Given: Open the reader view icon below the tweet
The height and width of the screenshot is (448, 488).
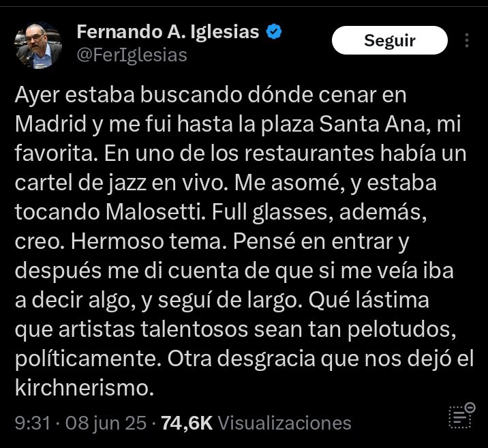Looking at the screenshot, I should tap(461, 416).
